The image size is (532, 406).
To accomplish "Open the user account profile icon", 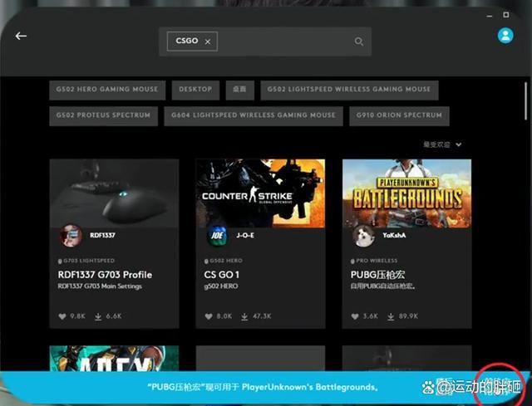I will (x=505, y=36).
